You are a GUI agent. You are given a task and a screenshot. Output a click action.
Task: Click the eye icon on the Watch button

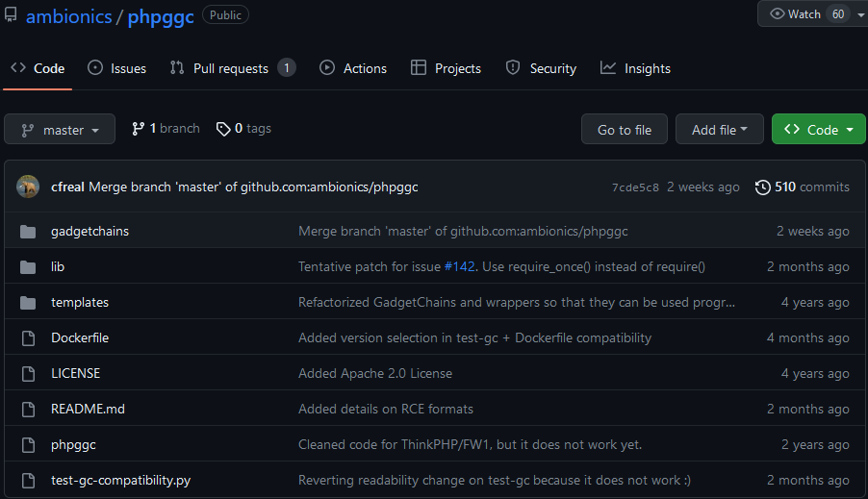(x=778, y=13)
